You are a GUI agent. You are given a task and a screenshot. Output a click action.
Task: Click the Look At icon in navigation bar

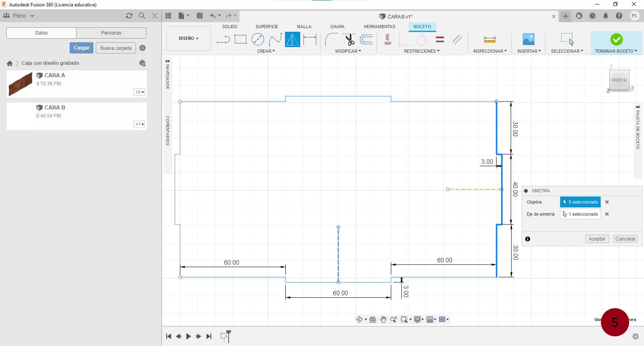[x=373, y=319]
